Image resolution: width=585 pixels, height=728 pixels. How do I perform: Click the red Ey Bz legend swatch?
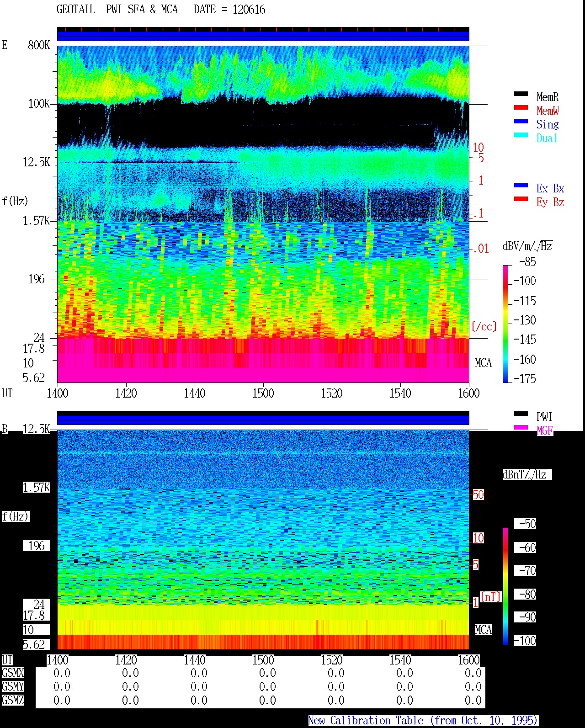521,199
